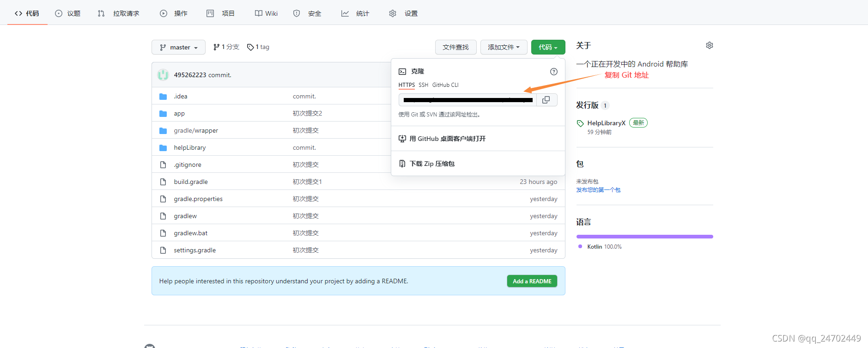Click 发布您的第一个包 link
This screenshot has height=348, width=868.
coord(598,190)
